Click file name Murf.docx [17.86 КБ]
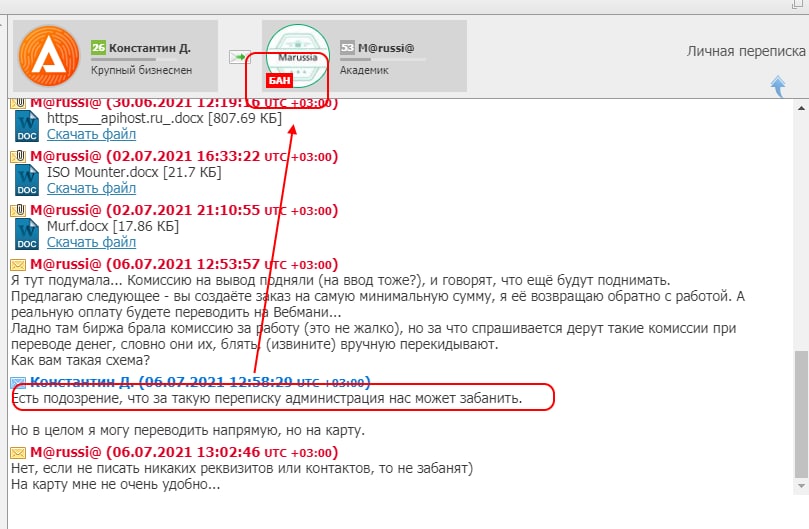Image resolution: width=809 pixels, height=529 pixels. tap(113, 226)
